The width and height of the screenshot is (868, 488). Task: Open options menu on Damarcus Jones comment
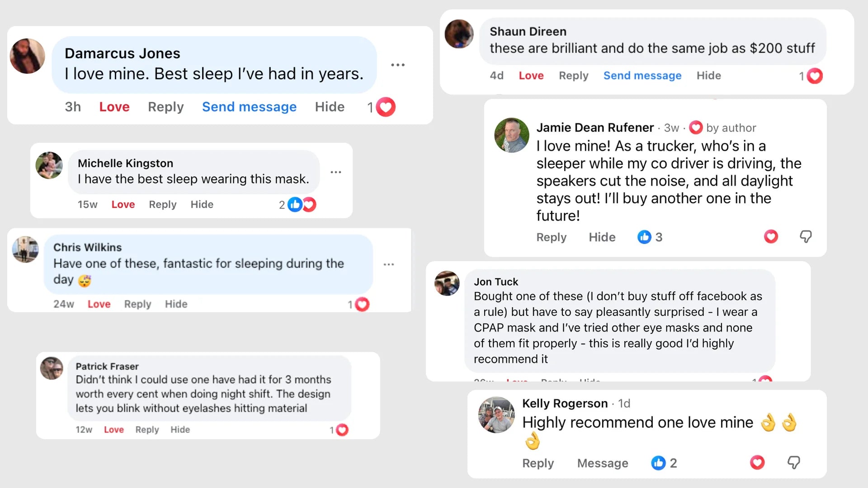[x=398, y=65]
